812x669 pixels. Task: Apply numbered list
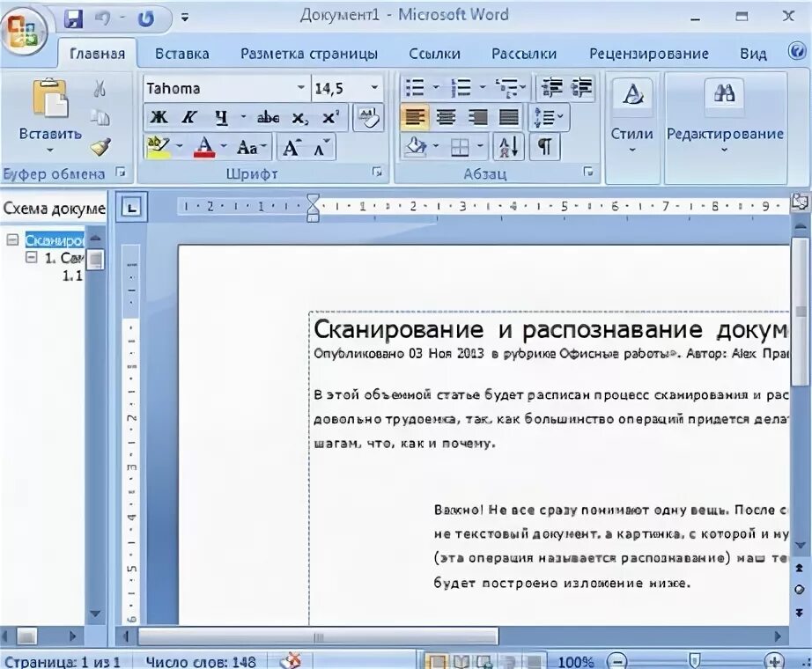pyautogui.click(x=461, y=88)
